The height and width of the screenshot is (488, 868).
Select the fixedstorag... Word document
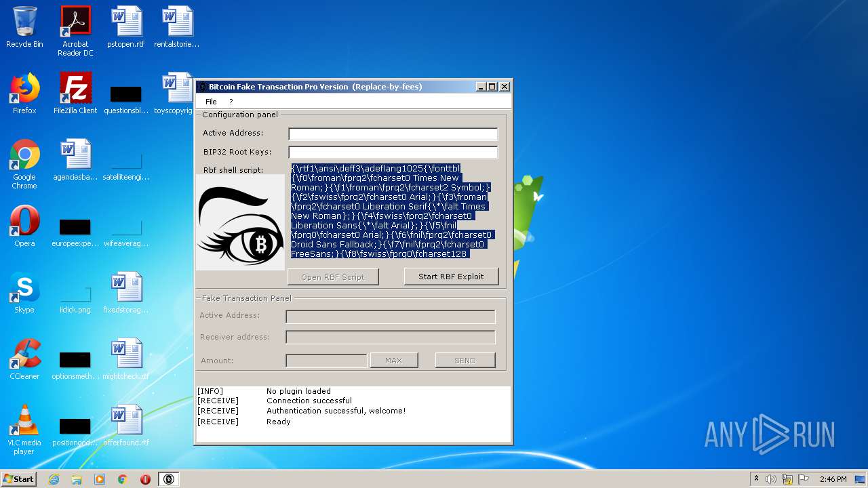[x=126, y=293]
